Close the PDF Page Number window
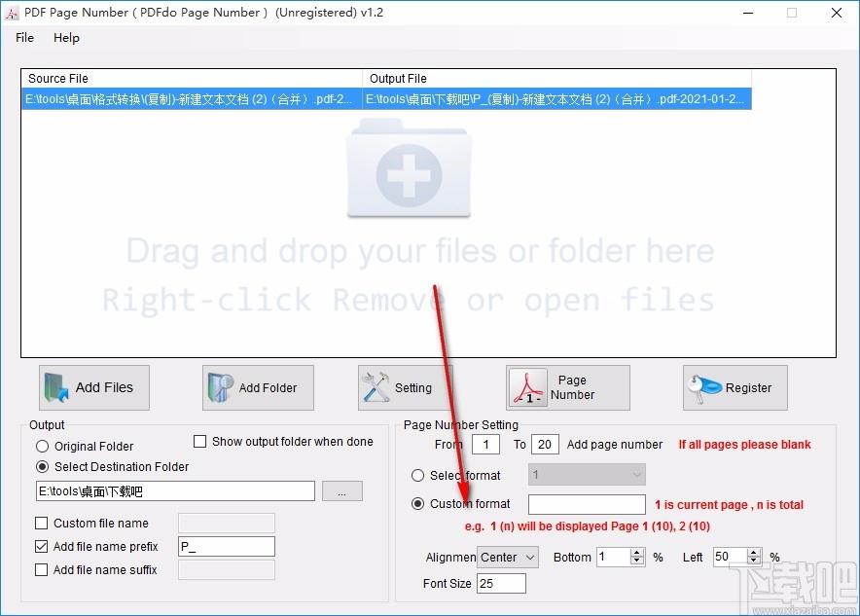Viewport: 860px width, 616px height. (837, 13)
